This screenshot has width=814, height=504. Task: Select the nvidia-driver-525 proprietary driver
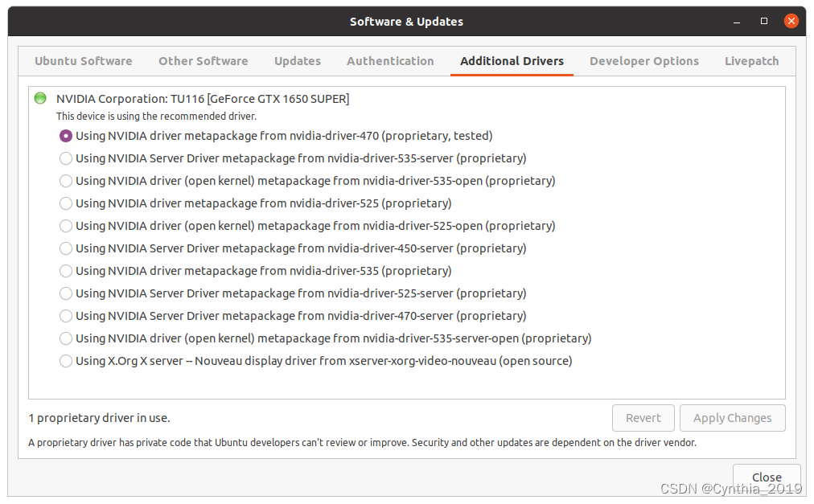point(65,203)
